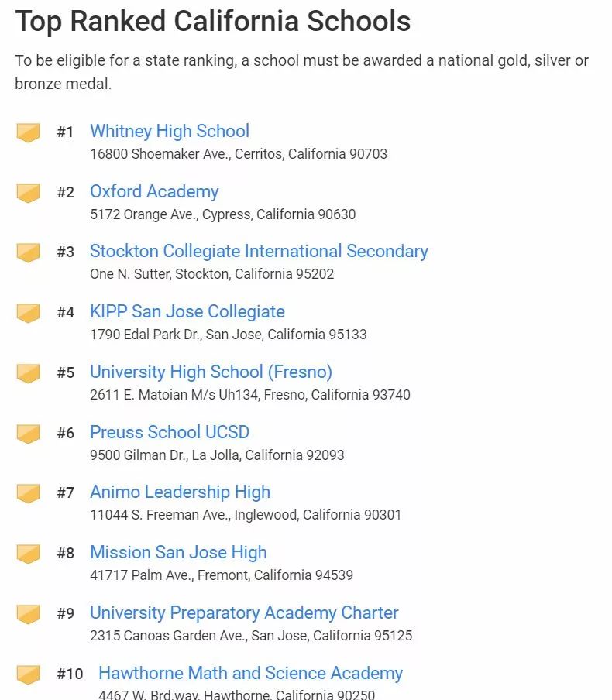
Task: Click the gold medal icon beside #5
Action: [28, 373]
